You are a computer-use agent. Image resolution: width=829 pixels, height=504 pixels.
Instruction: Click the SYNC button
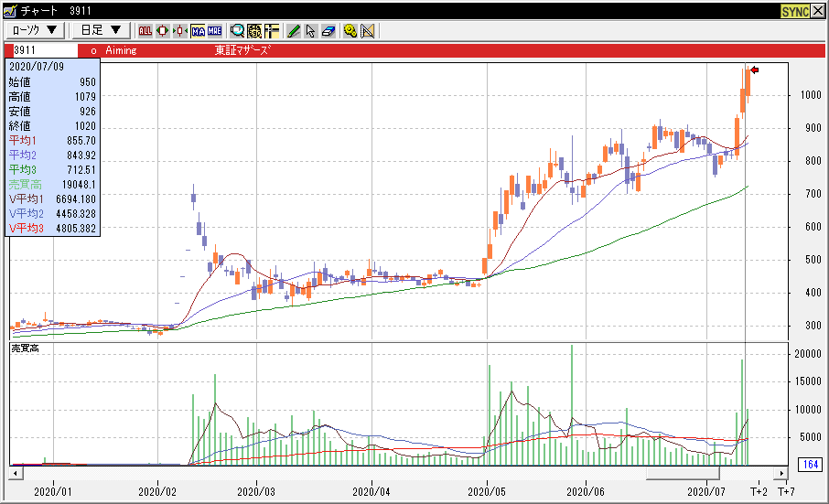pos(795,11)
